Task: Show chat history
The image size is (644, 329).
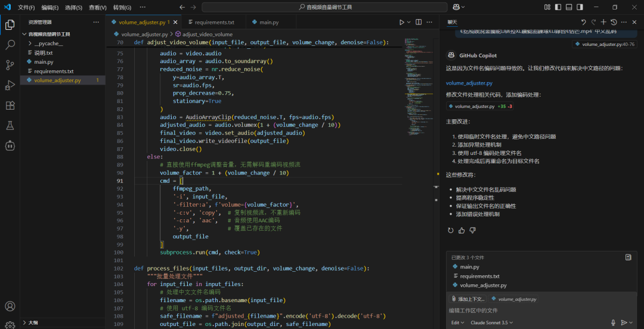Action: coord(614,22)
